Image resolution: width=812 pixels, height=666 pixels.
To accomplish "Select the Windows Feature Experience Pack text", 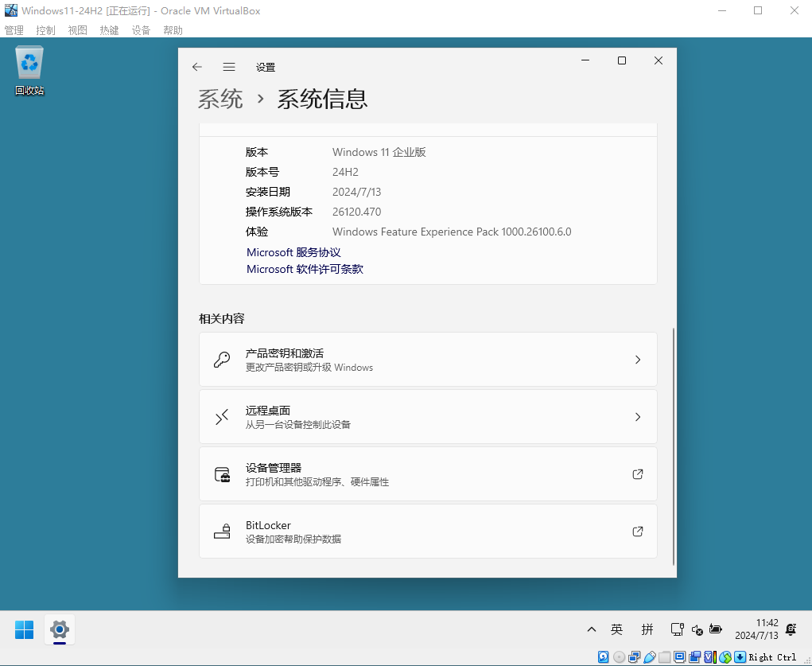I will coord(452,232).
